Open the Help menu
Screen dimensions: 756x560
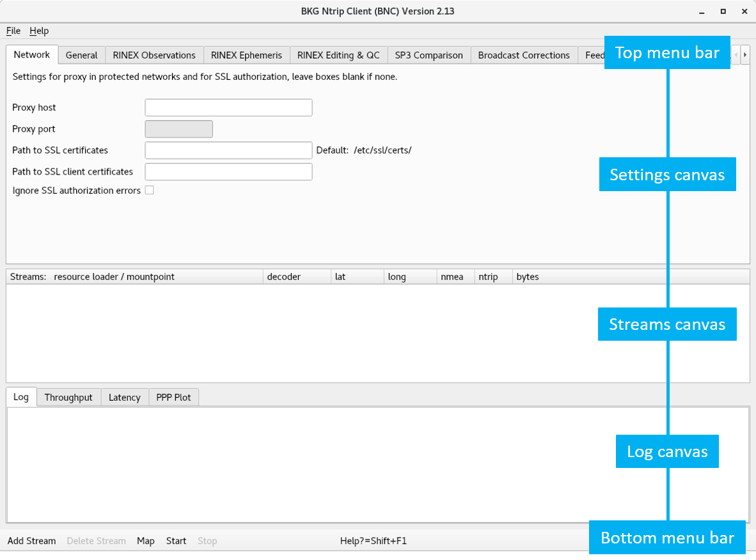39,31
